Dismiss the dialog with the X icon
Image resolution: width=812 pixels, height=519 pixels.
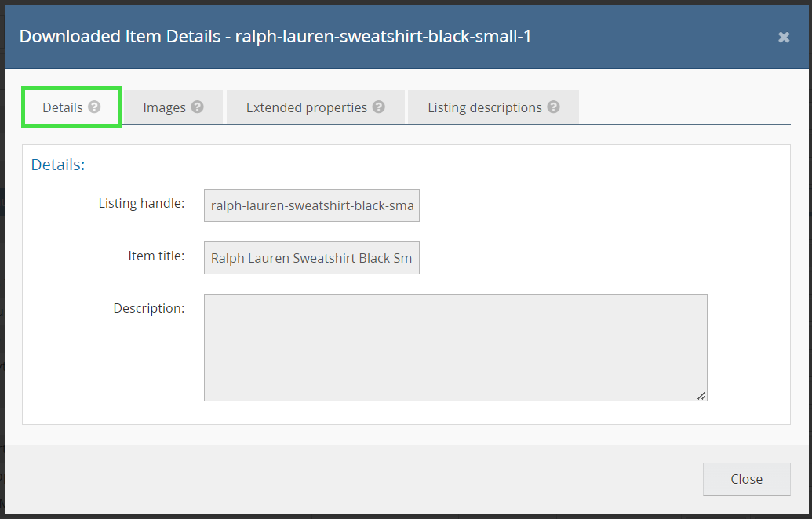pyautogui.click(x=784, y=37)
